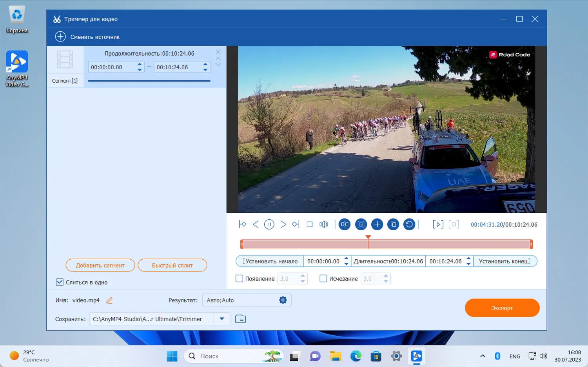Decrease the trim start time under timeline
Screen dimensions: 588x367
tap(346, 264)
